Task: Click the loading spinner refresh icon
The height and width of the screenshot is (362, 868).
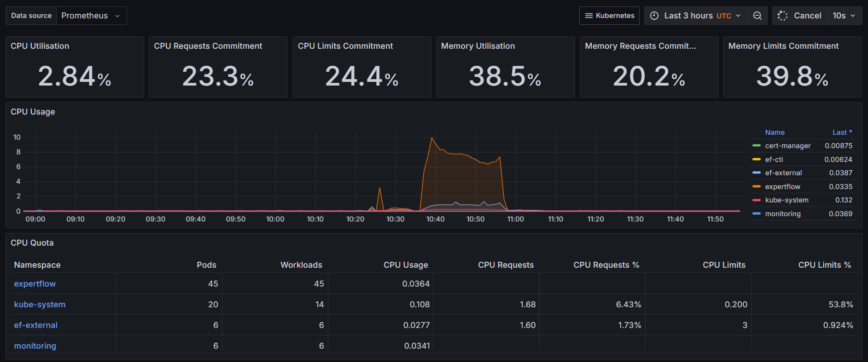Action: tap(782, 16)
